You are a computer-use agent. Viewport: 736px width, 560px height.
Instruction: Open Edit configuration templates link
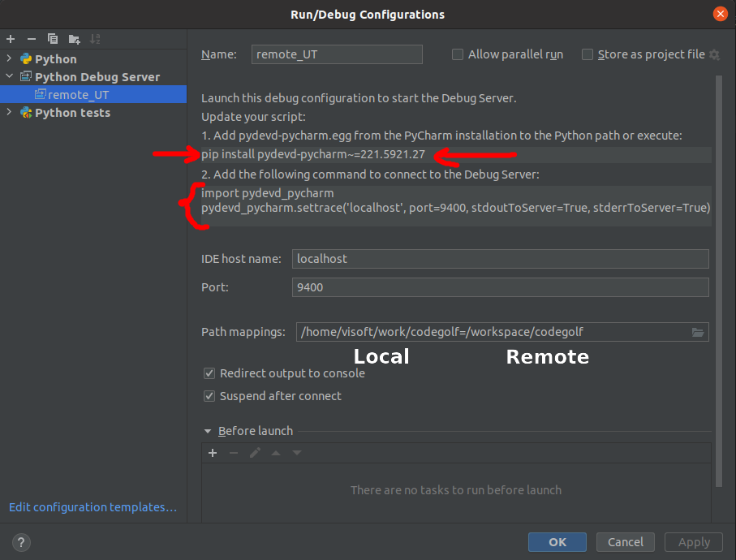coord(93,507)
